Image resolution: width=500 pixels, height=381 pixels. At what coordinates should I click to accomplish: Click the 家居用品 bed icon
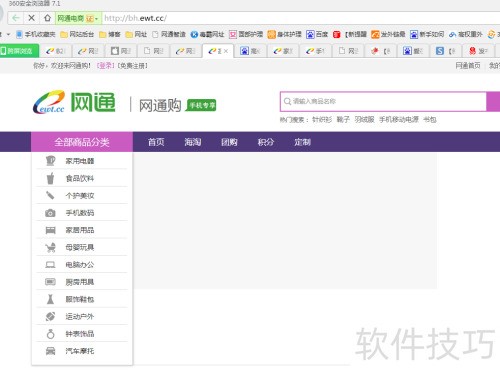[x=50, y=230]
